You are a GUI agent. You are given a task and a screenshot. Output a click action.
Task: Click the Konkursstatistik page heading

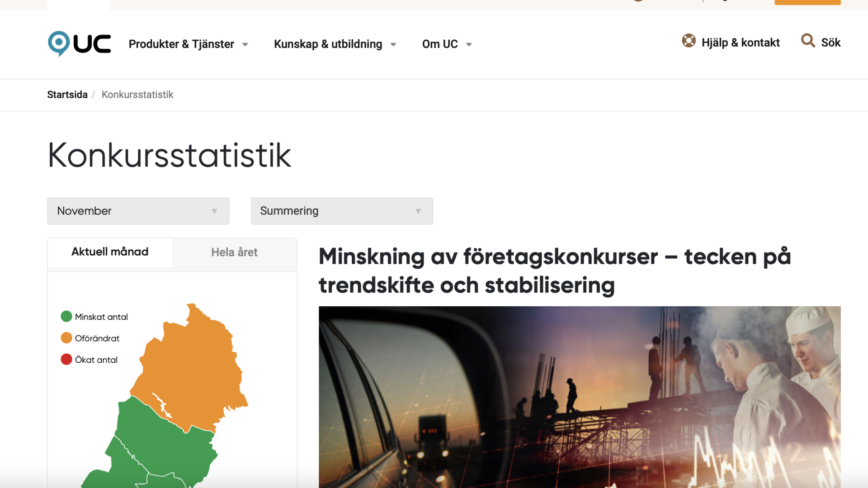170,155
